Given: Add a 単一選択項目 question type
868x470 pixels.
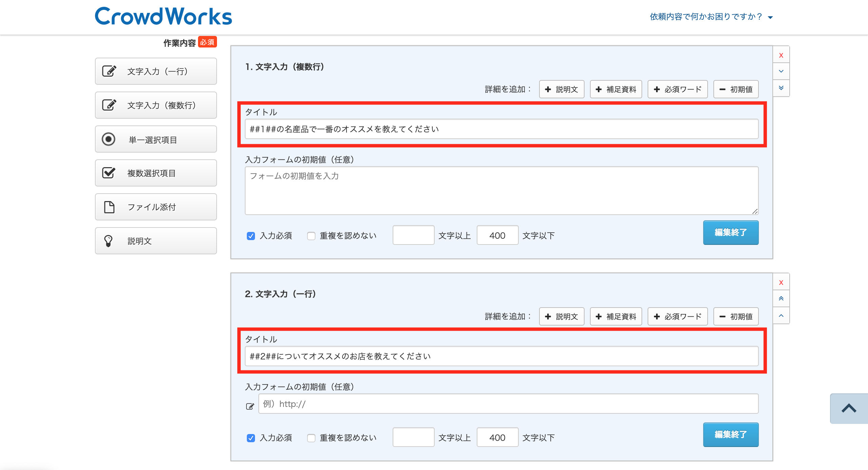Looking at the screenshot, I should pyautogui.click(x=156, y=139).
